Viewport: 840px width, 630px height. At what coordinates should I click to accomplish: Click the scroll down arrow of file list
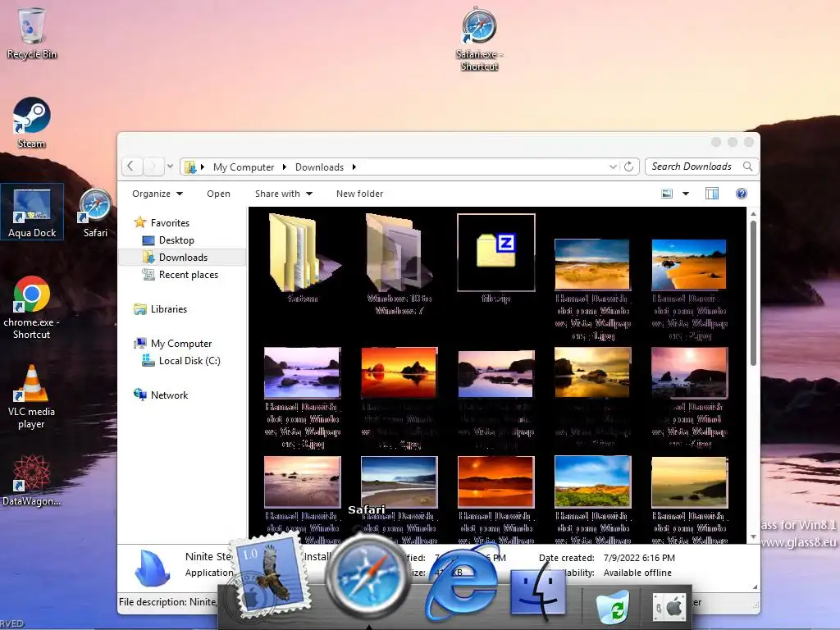point(753,536)
